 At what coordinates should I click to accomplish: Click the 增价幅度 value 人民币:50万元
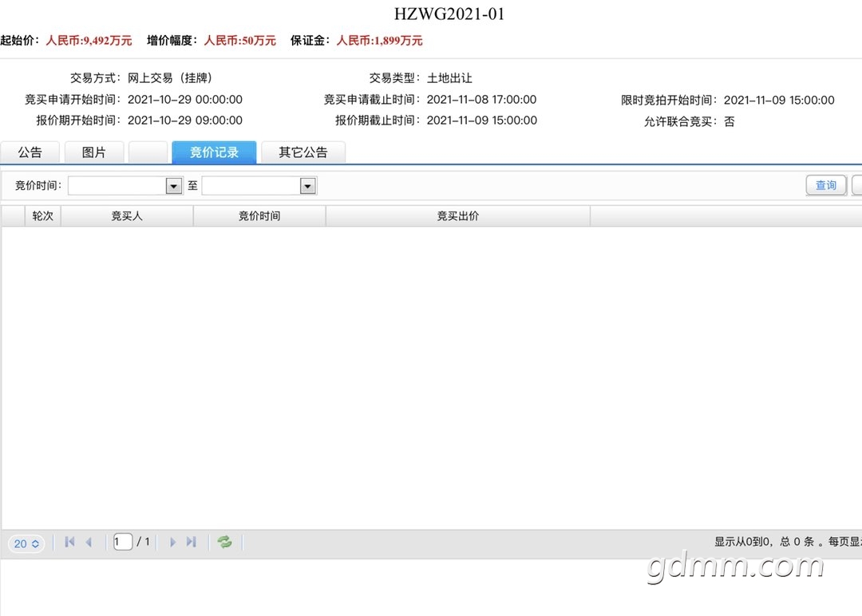(239, 41)
